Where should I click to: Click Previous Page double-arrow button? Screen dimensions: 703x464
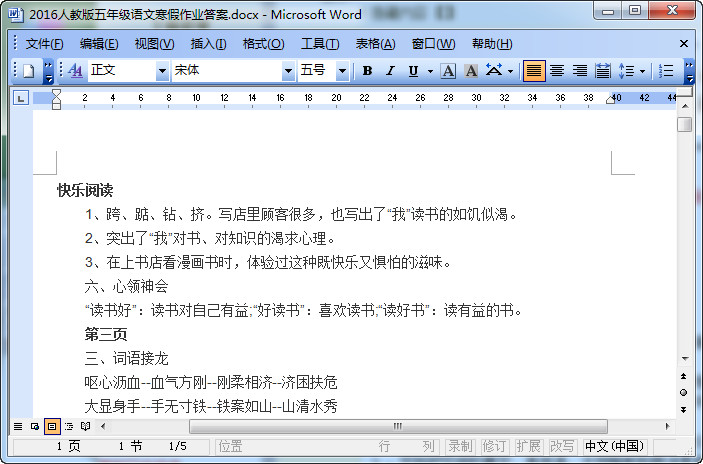pos(684,376)
